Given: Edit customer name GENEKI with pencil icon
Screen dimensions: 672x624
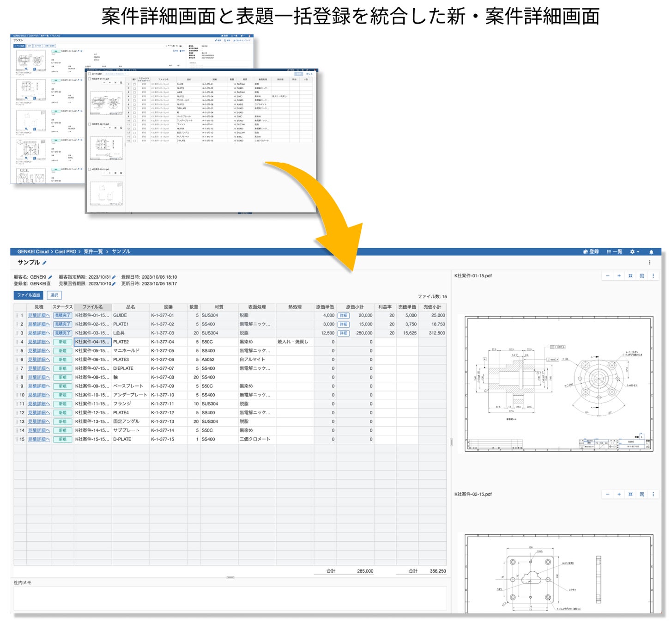Looking at the screenshot, I should [50, 277].
